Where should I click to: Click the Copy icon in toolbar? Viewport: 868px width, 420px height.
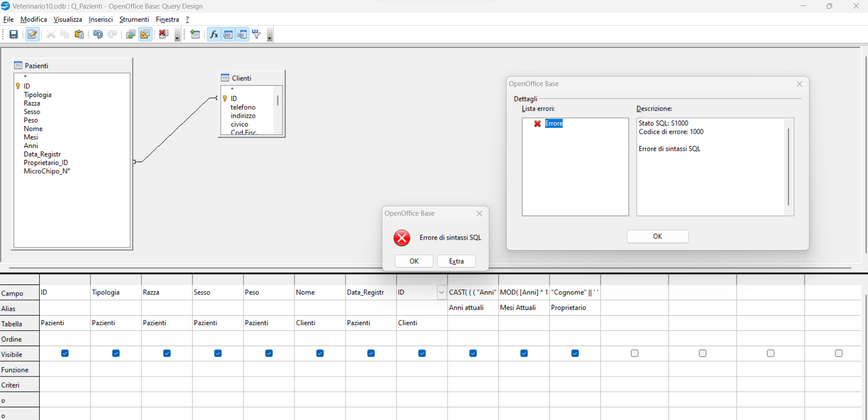coord(65,34)
